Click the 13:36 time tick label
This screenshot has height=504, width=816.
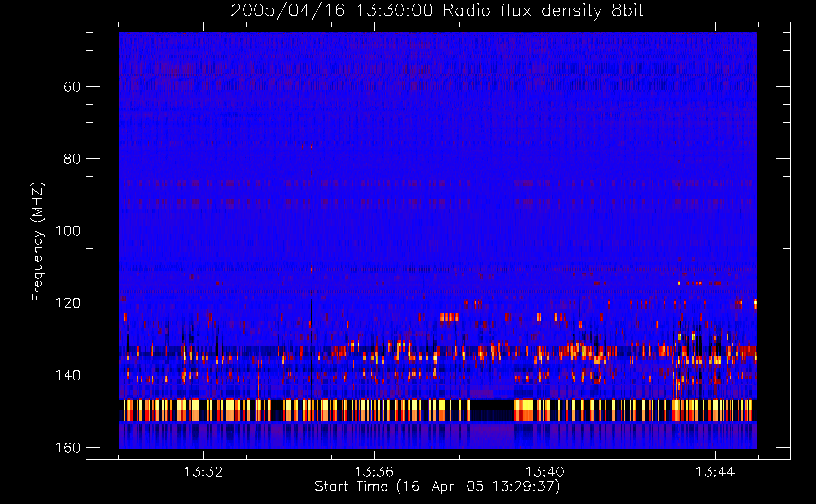point(374,472)
